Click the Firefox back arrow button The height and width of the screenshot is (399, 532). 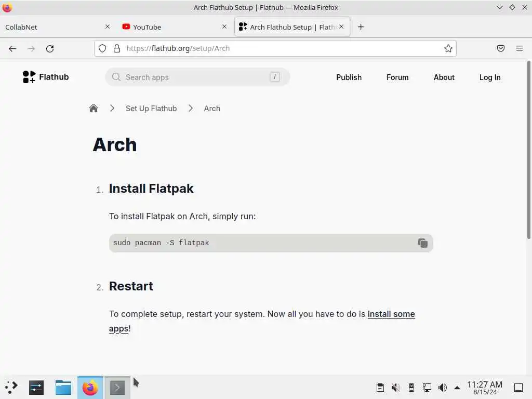point(12,48)
